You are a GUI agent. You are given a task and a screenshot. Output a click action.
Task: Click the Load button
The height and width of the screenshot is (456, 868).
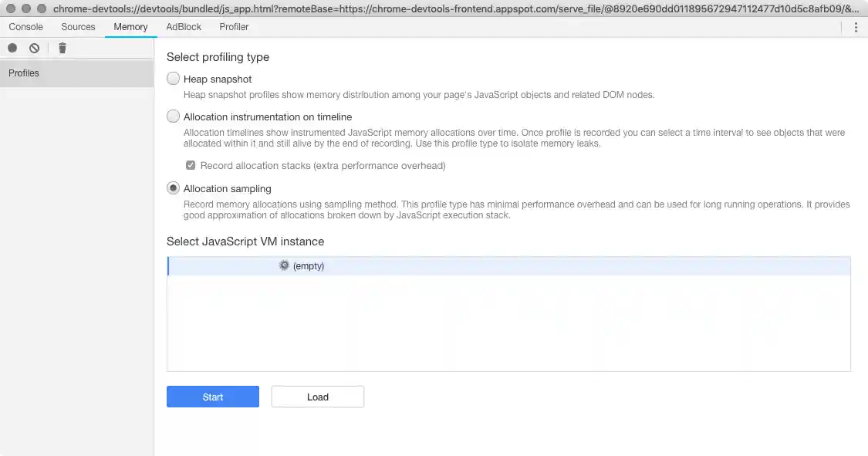[317, 397]
